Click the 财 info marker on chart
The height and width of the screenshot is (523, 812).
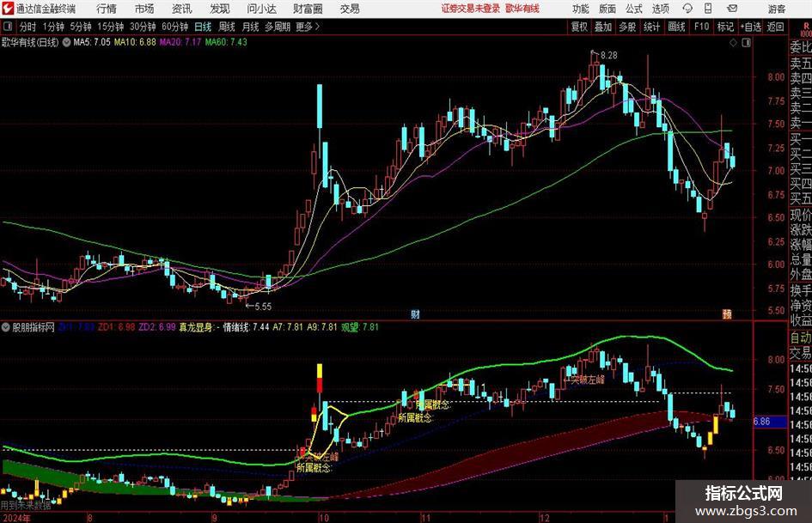pos(415,313)
